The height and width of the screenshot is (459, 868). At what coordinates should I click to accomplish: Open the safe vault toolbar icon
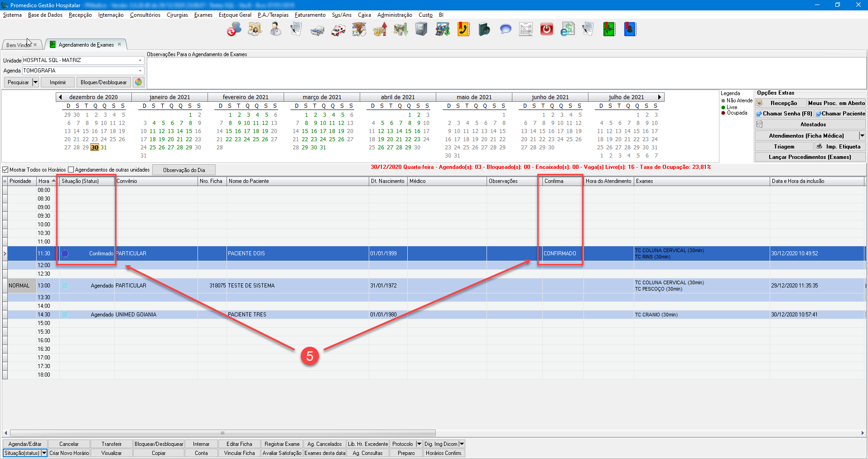(x=421, y=30)
